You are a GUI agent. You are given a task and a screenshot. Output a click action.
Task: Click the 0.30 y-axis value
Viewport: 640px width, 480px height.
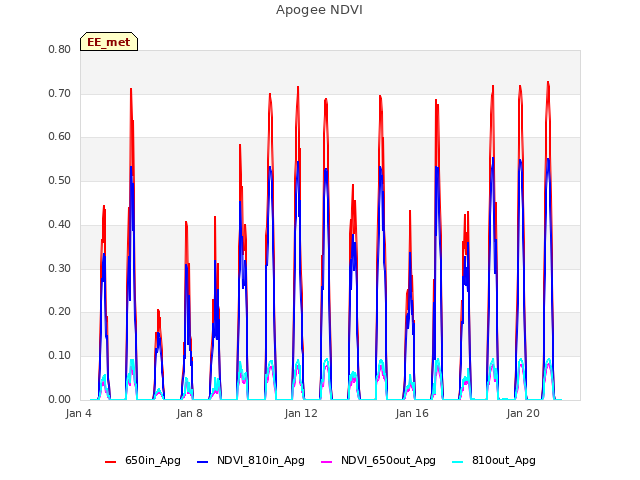click(x=60, y=268)
